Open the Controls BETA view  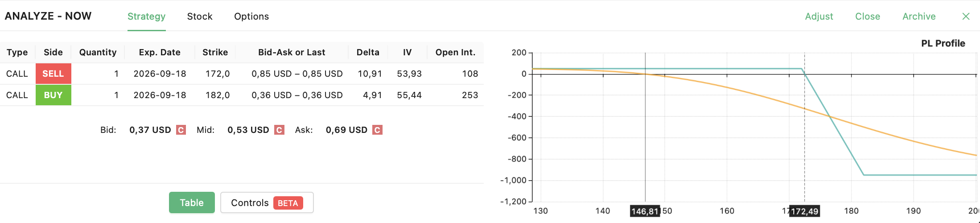267,202
